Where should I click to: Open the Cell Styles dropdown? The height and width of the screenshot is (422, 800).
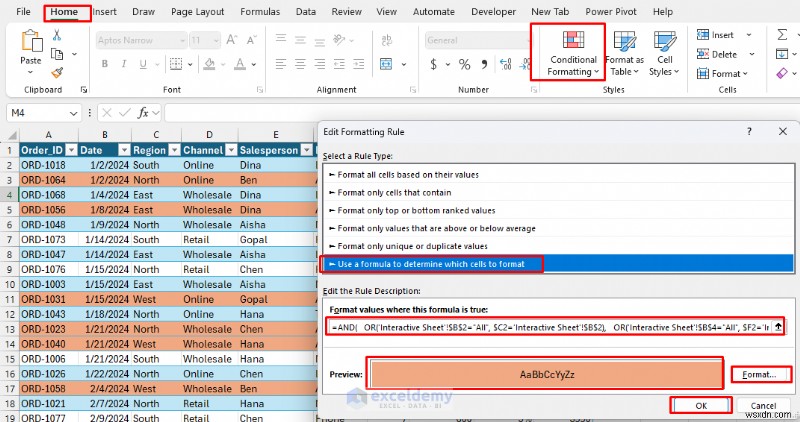[664, 53]
